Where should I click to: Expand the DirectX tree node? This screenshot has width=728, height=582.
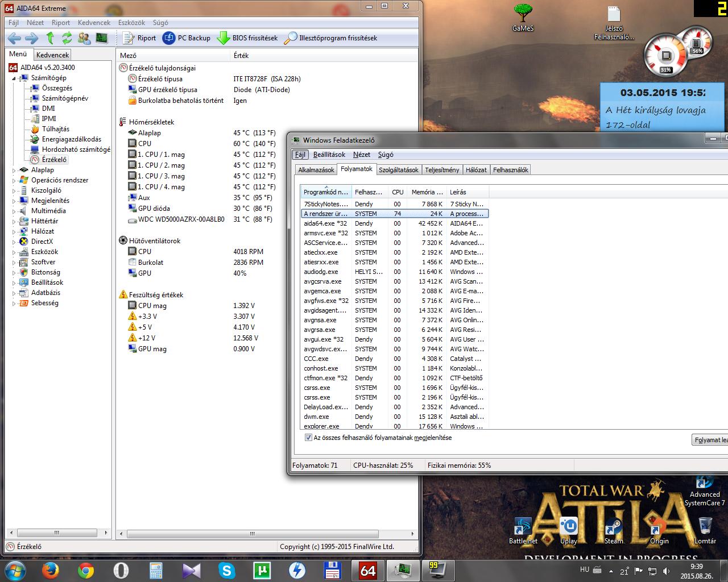coord(14,242)
